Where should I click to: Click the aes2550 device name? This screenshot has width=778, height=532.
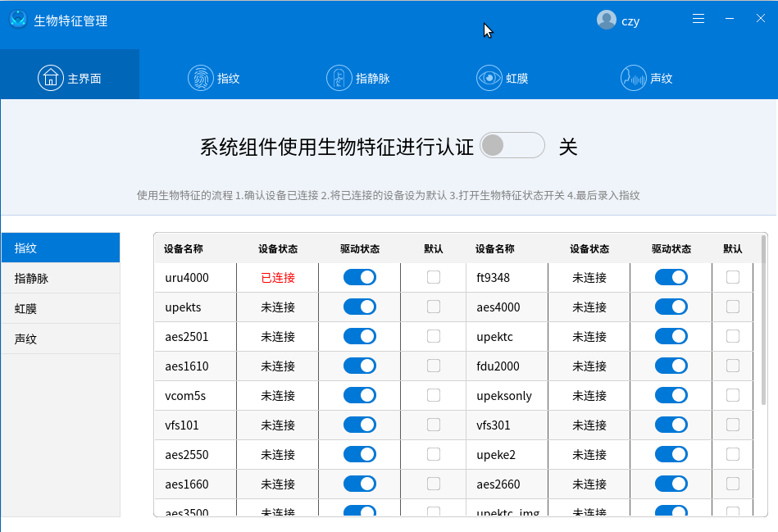(187, 455)
